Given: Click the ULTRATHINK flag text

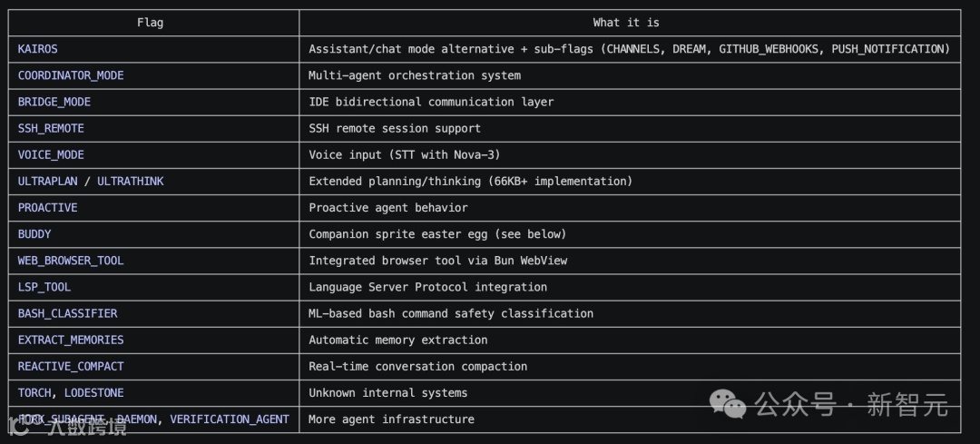Looking at the screenshot, I should (x=130, y=181).
